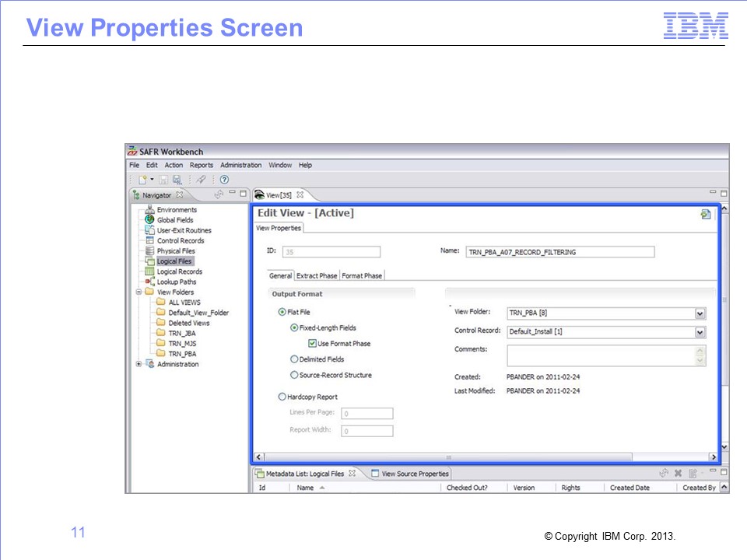Sort by Version column header

(x=524, y=488)
